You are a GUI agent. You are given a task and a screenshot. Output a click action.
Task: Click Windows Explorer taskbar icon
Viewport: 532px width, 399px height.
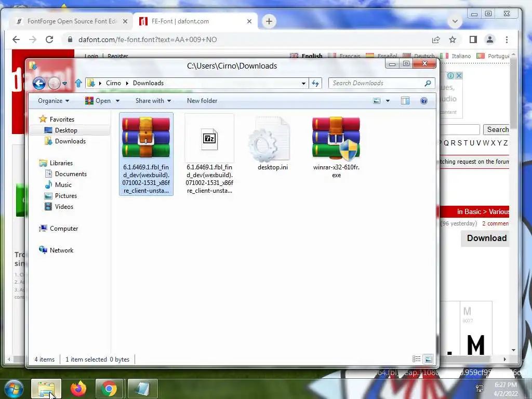pyautogui.click(x=46, y=389)
